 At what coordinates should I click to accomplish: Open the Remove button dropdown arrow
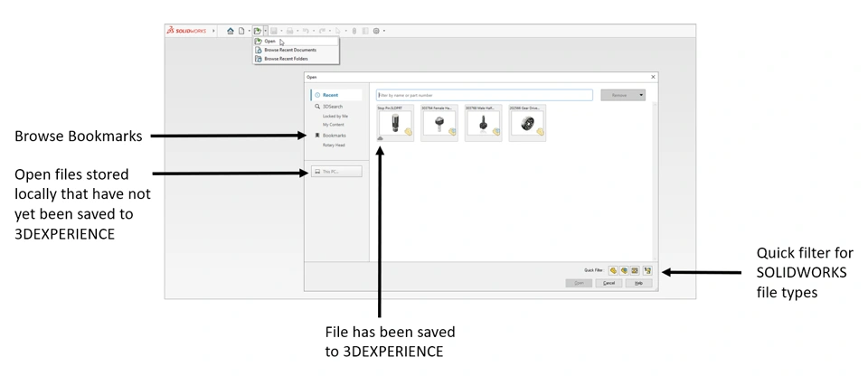coord(642,95)
